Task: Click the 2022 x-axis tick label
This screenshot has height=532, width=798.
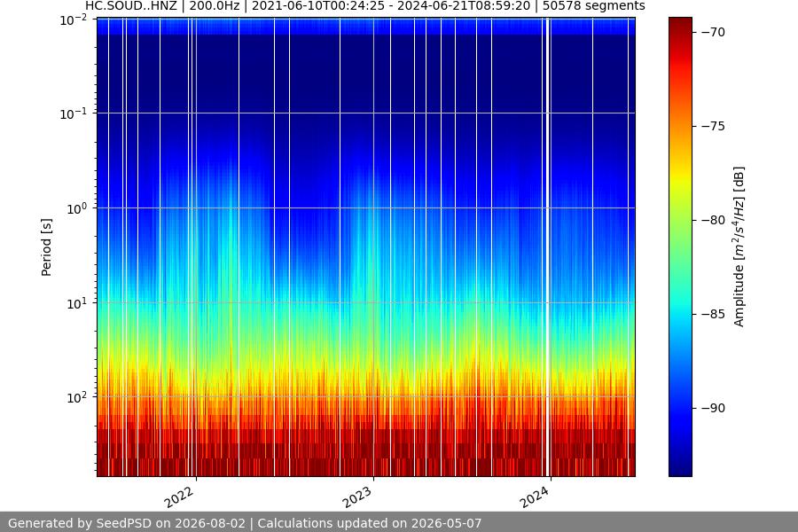Action: (179, 497)
